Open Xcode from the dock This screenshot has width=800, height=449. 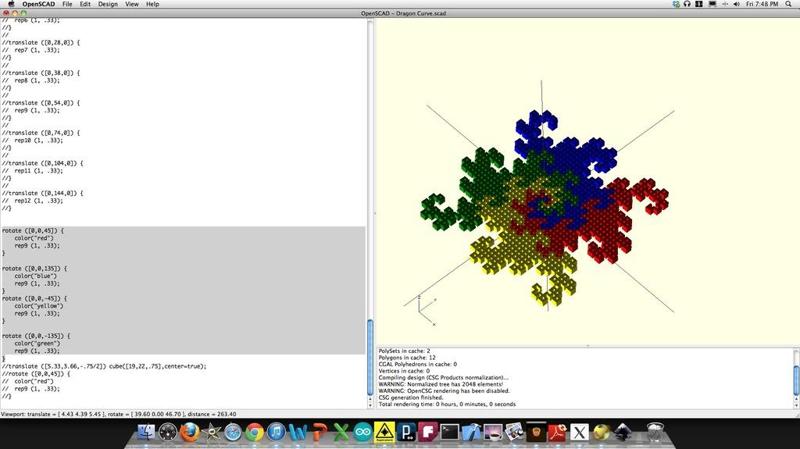(471, 433)
